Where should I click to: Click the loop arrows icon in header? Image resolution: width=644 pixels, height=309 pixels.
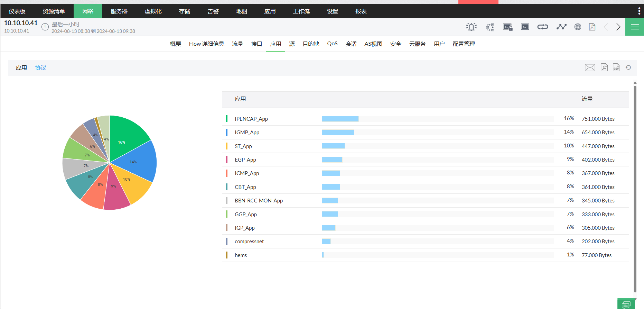point(542,27)
